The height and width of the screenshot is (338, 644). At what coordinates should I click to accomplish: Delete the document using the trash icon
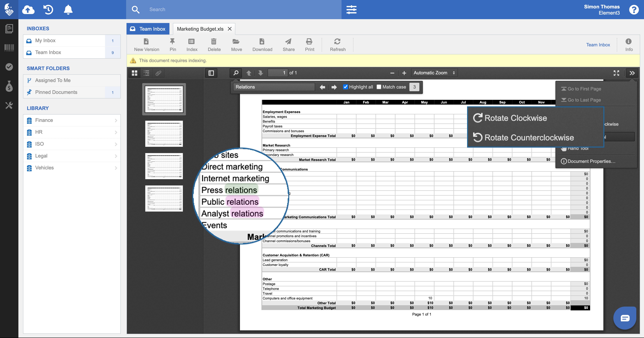click(x=214, y=45)
